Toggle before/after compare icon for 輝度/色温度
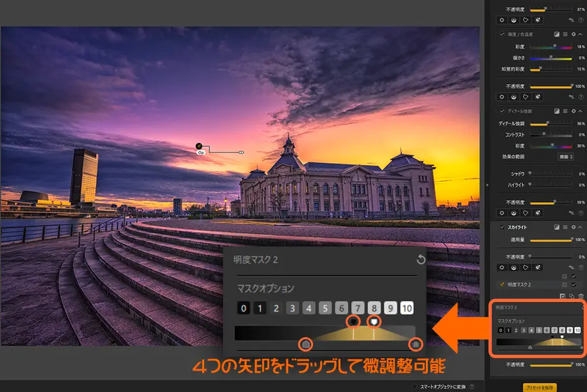Viewport: 587px width, 392px height. pyautogui.click(x=557, y=35)
